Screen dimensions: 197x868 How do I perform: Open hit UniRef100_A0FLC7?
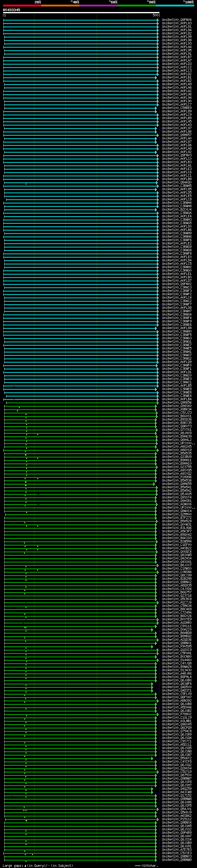point(176,104)
